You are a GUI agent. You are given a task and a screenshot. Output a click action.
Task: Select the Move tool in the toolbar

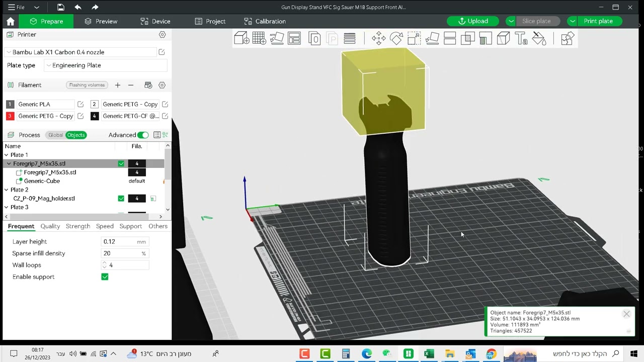pyautogui.click(x=378, y=39)
